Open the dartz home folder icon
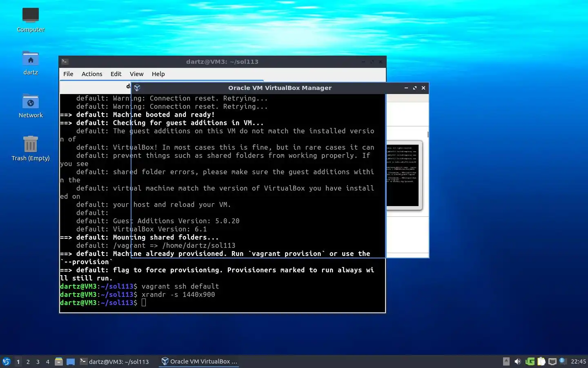The width and height of the screenshot is (588, 368). [31, 63]
